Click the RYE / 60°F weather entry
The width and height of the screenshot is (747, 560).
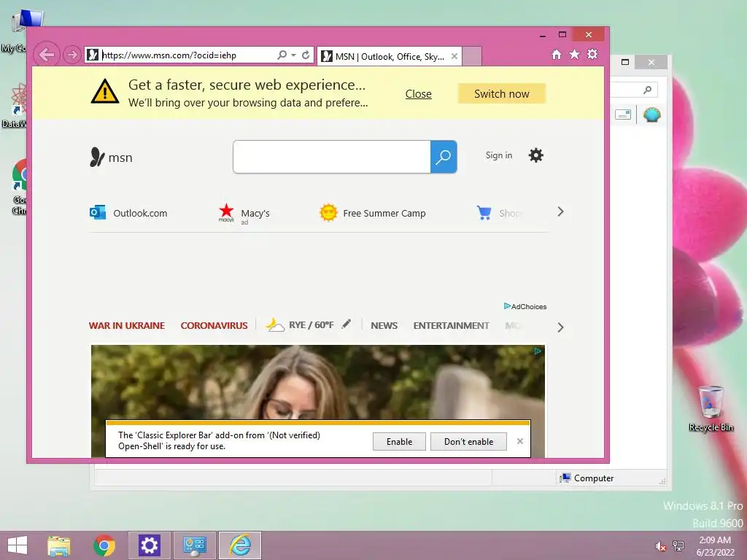coord(299,325)
